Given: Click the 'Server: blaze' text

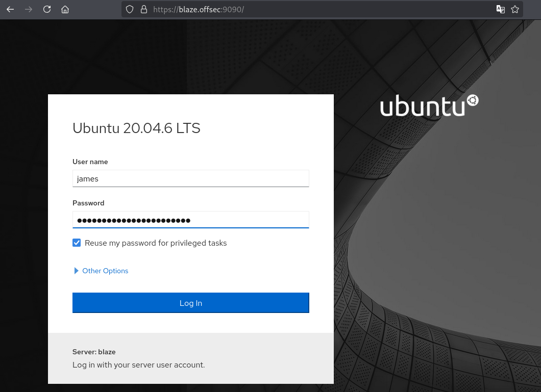Looking at the screenshot, I should (94, 352).
